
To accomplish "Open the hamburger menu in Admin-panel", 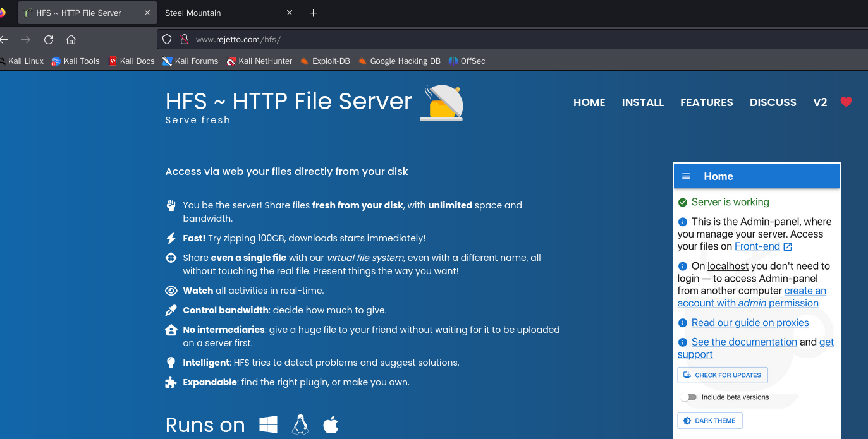I will 687,176.
